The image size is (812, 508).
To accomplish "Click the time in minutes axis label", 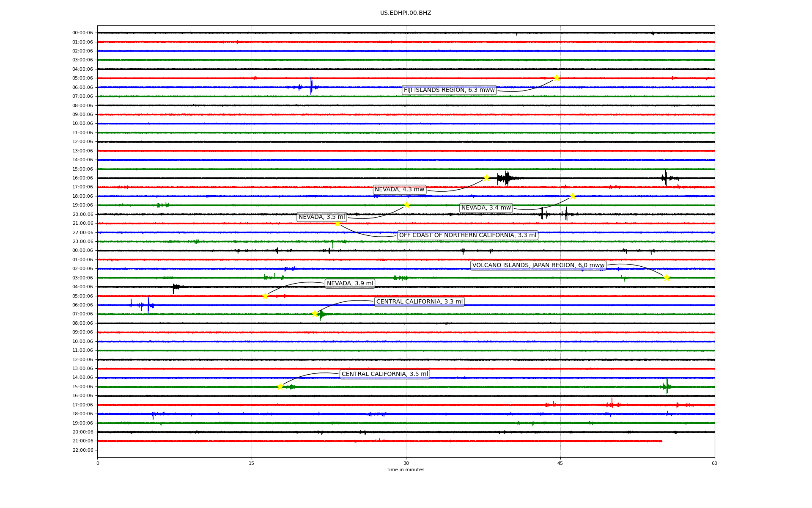I will (406, 470).
